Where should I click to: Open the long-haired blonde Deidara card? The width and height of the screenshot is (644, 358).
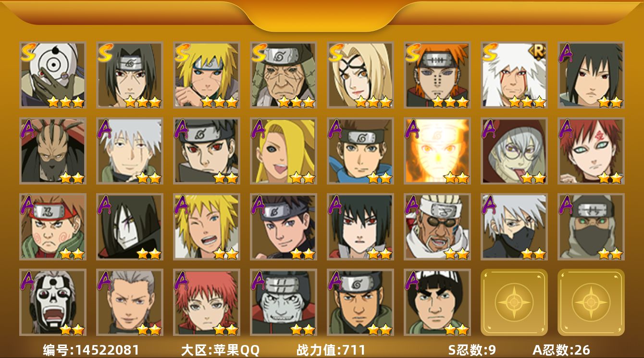click(x=284, y=150)
